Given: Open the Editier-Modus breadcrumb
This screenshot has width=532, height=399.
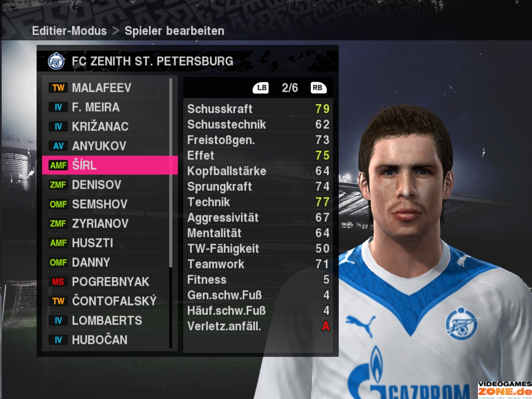Looking at the screenshot, I should (69, 31).
